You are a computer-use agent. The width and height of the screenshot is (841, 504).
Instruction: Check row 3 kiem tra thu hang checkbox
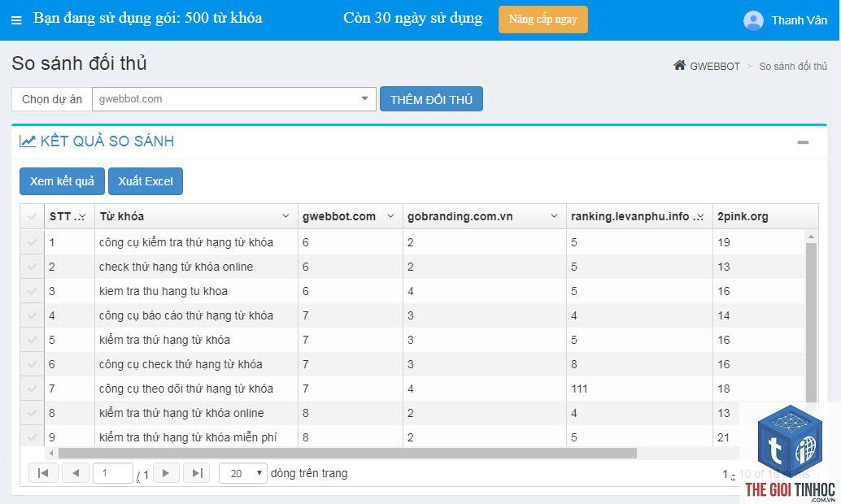[x=33, y=291]
